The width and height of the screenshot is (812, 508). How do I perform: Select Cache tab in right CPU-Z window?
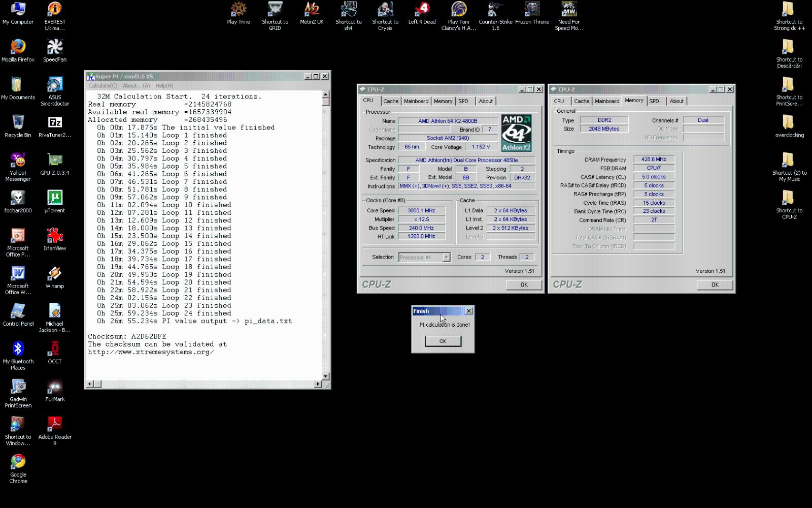(582, 101)
